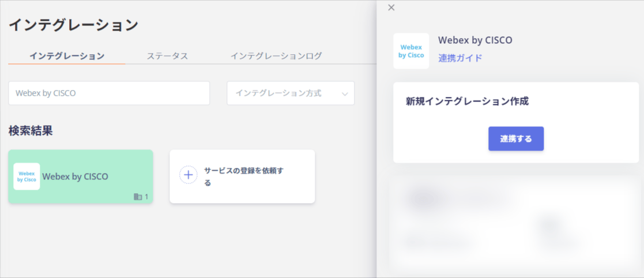This screenshot has width=644, height=278.
Task: Focus the Webex by CISCO search field
Action: 109,93
